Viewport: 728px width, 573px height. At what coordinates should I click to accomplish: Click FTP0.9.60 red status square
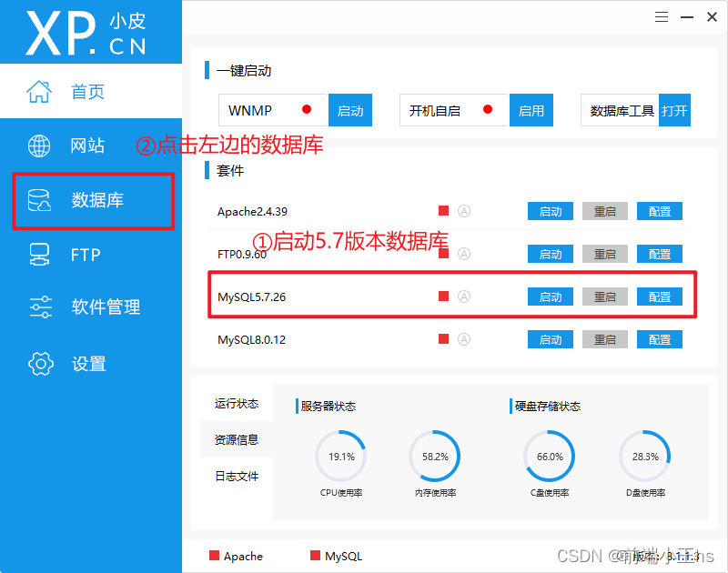point(443,254)
